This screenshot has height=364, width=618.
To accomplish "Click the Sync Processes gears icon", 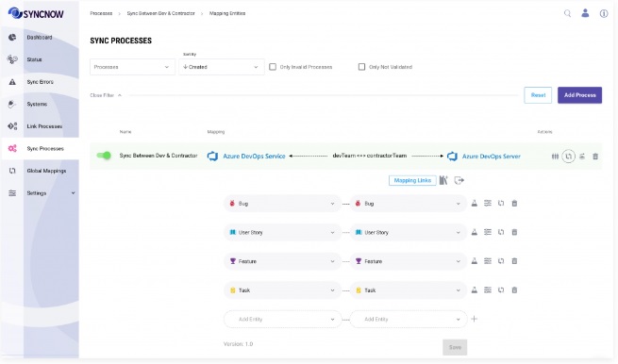I will coord(12,148).
